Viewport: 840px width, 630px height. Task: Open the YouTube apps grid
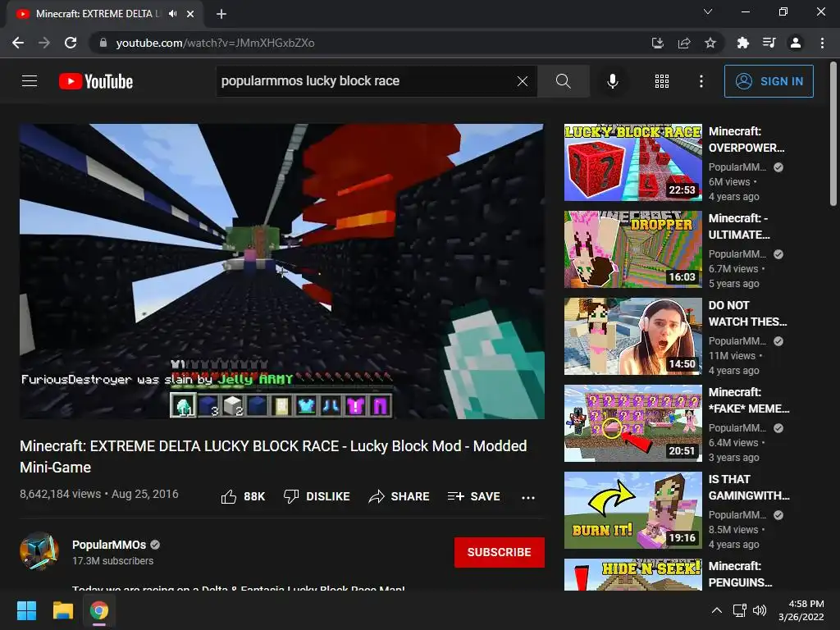pos(662,81)
